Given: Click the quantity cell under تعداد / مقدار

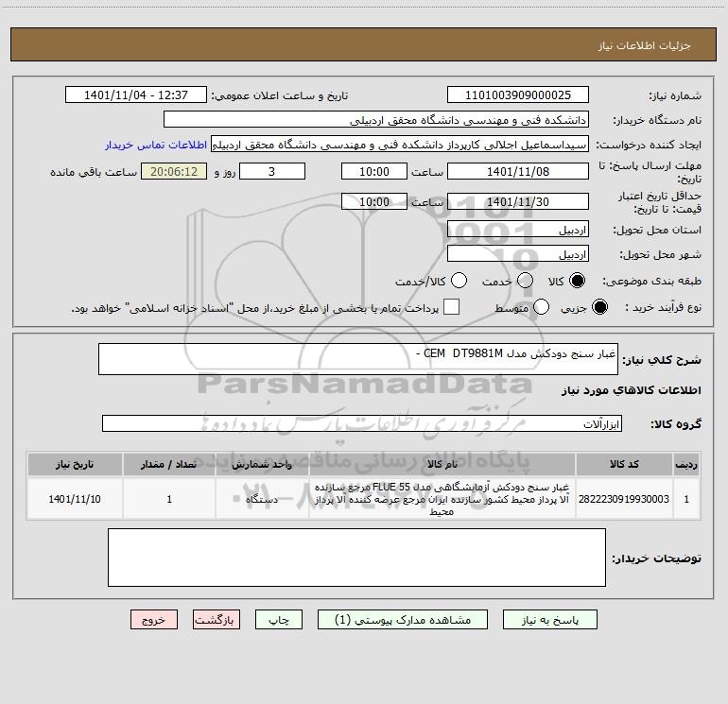Looking at the screenshot, I should pos(169,499).
